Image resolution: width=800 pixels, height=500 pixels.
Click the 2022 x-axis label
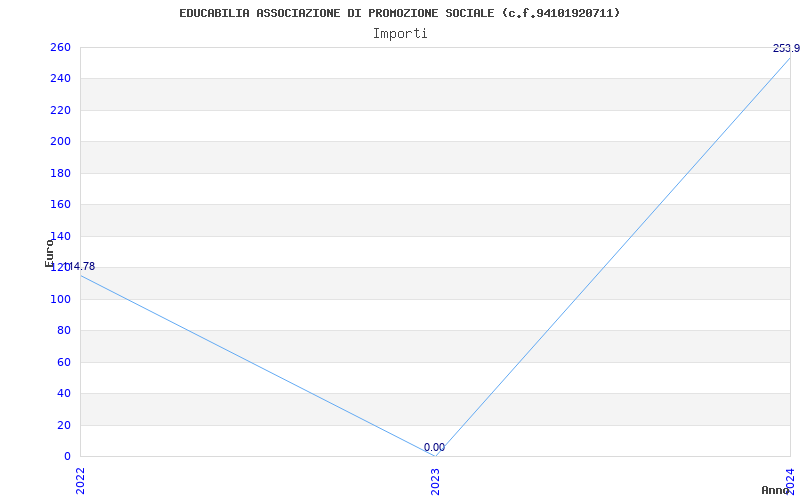pyautogui.click(x=81, y=481)
